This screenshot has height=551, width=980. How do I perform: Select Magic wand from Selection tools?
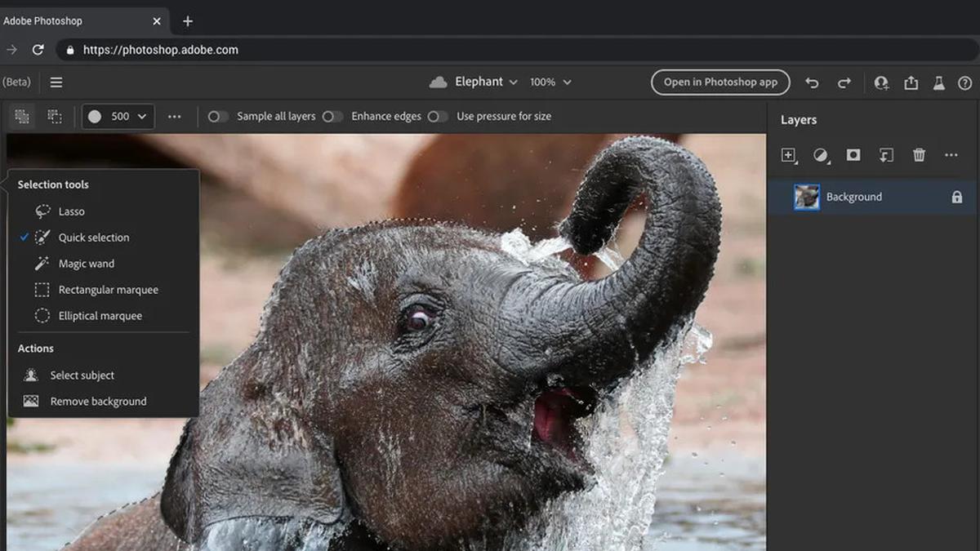(x=86, y=264)
